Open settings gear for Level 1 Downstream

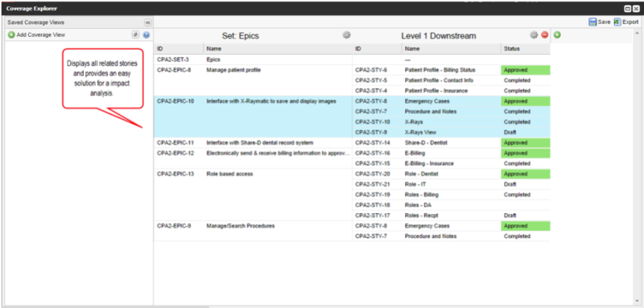534,35
